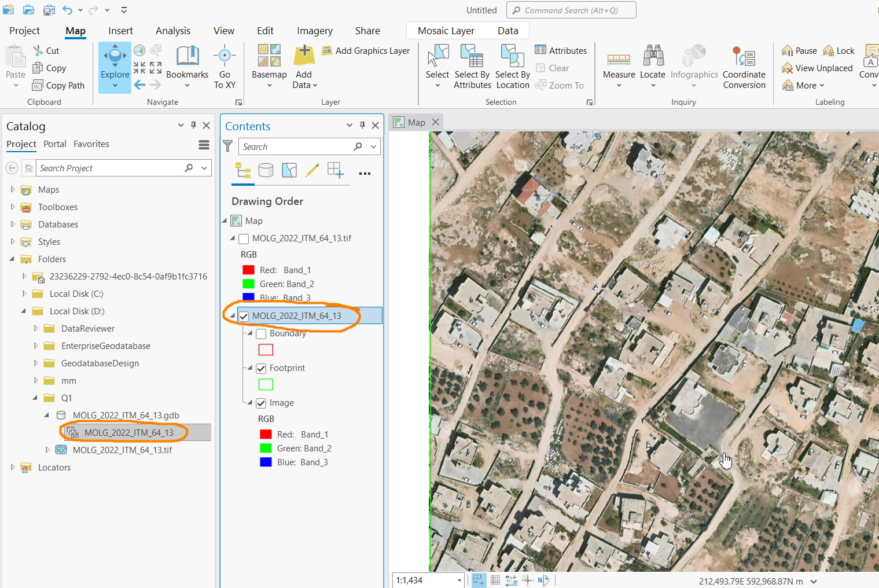Uncheck the Footprint sublayer
Screen dimensions: 879x588
pyautogui.click(x=260, y=368)
